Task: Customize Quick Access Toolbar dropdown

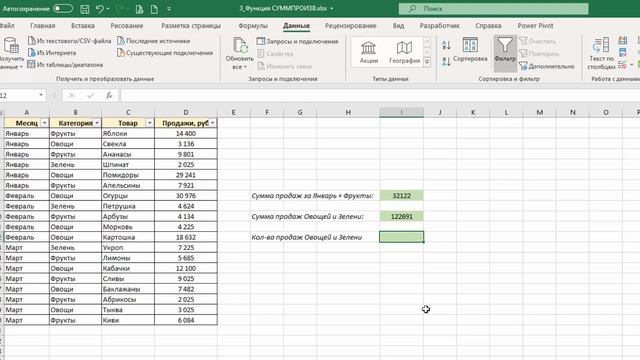Action: point(169,9)
